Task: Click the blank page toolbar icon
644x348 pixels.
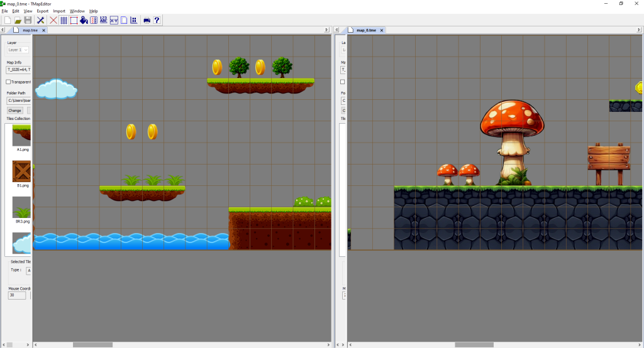Action: pos(124,20)
